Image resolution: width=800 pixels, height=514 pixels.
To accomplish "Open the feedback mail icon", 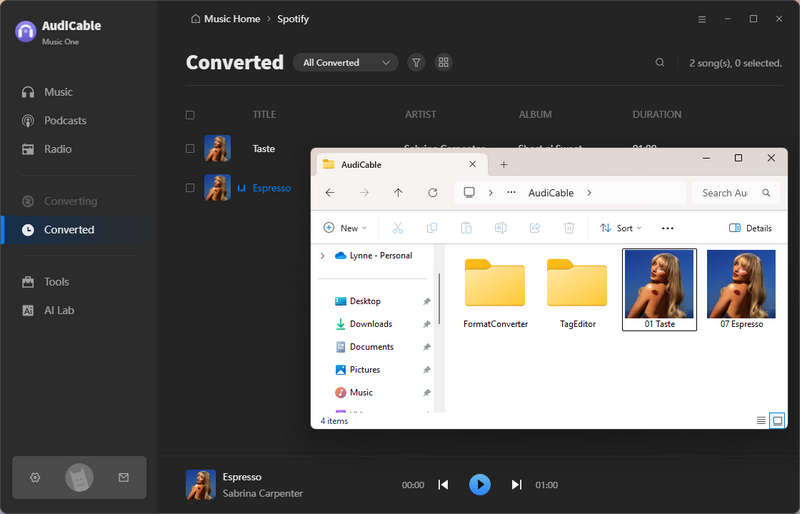I will coord(123,477).
